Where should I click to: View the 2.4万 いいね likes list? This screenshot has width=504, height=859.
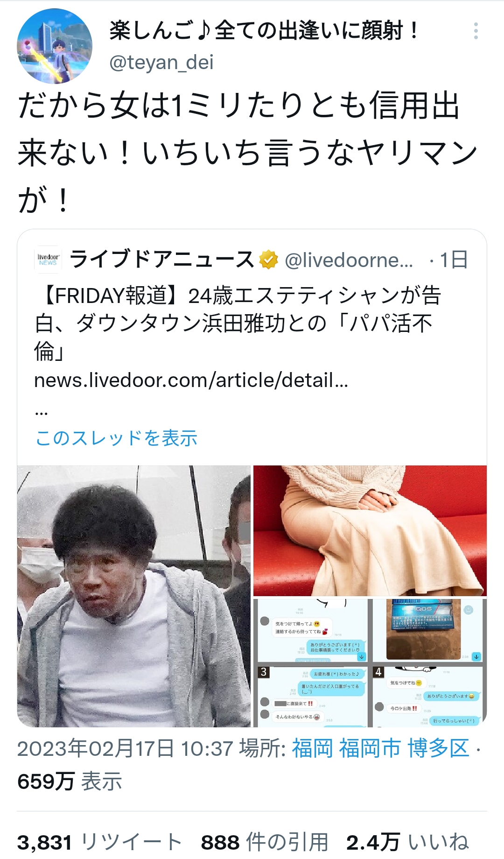[x=407, y=843]
